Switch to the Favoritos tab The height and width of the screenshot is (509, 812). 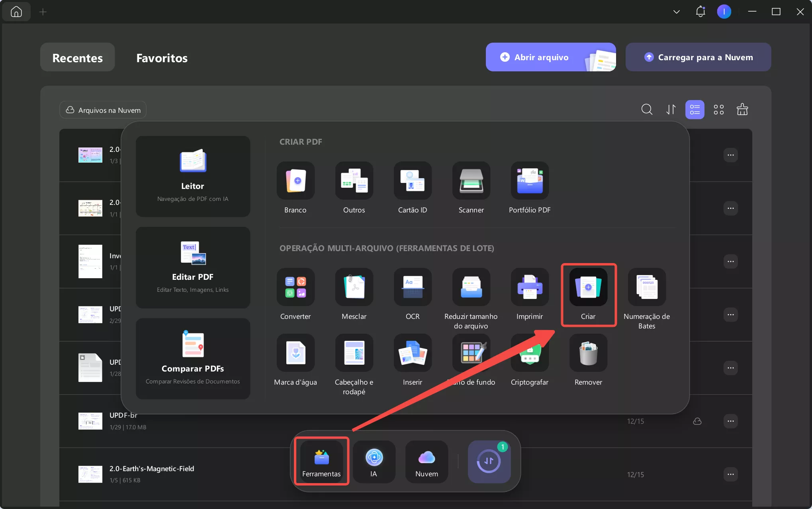(162, 58)
